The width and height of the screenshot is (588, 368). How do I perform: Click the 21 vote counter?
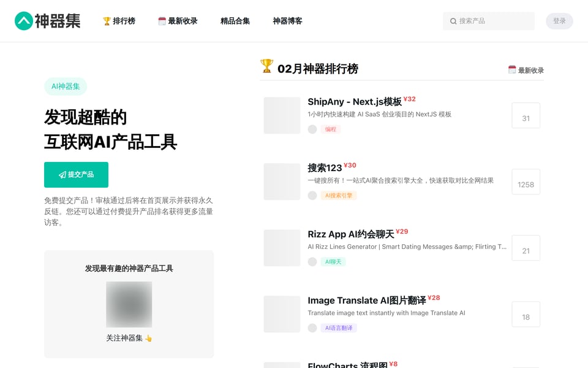pos(526,248)
